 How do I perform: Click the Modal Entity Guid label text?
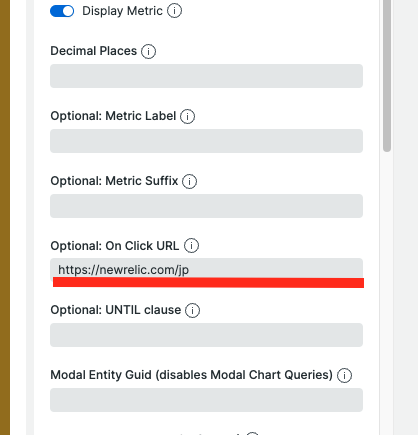pos(192,375)
